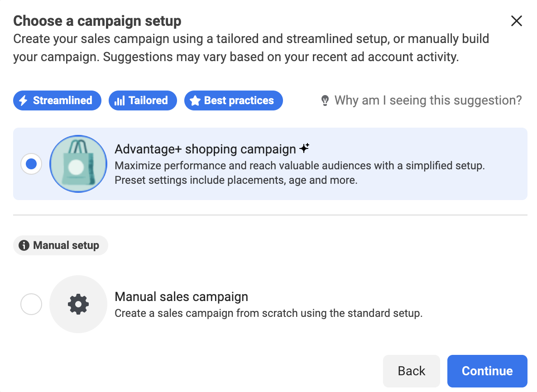Close the campaign setup dialog
537x392 pixels.
point(516,21)
